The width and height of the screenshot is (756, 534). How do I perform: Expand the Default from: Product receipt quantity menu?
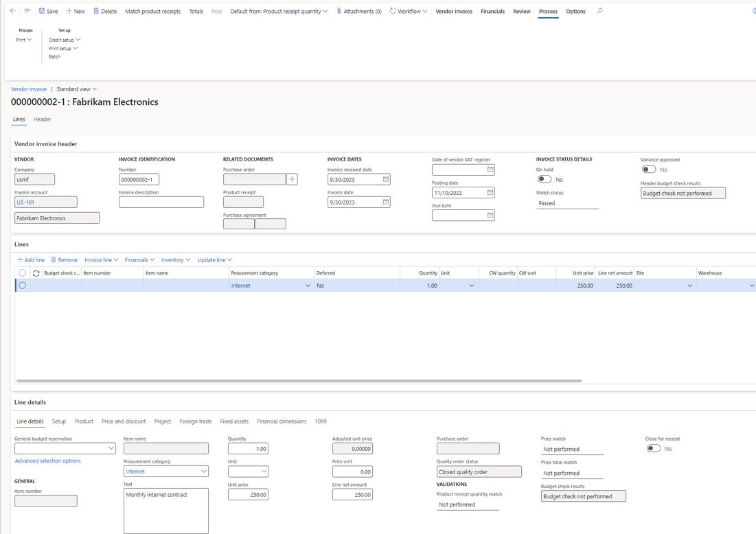tap(278, 11)
